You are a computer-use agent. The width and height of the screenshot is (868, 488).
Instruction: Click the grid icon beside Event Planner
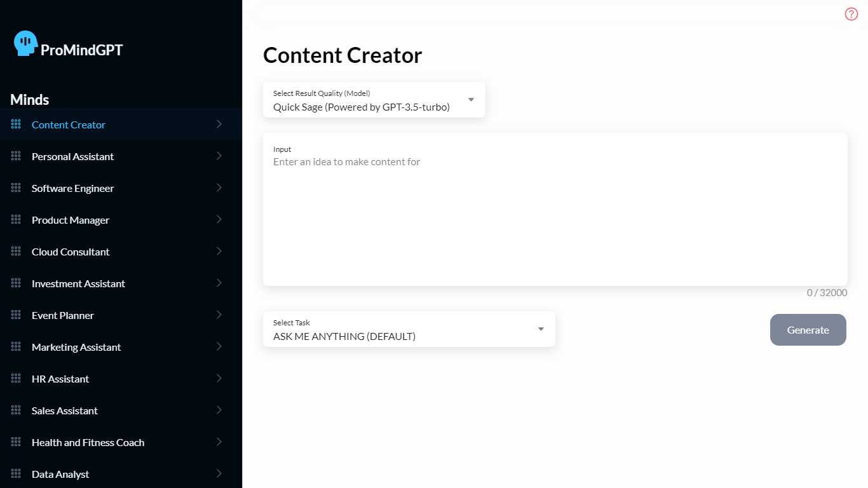tap(16, 315)
